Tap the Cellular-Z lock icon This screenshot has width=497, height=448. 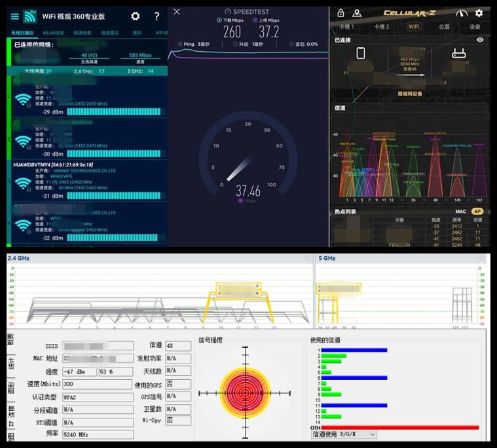point(341,13)
